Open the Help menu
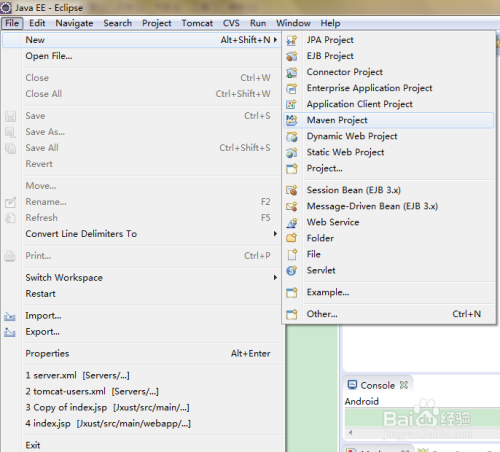The height and width of the screenshot is (452, 500). (x=330, y=23)
